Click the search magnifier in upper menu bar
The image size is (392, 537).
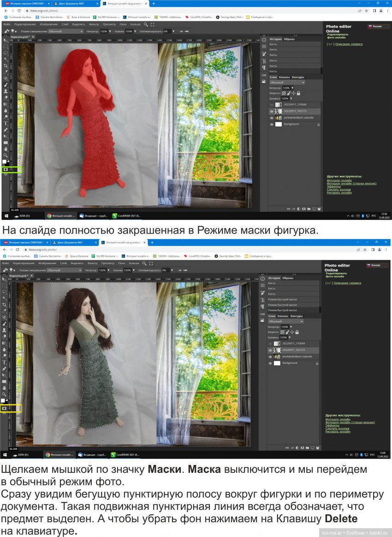click(146, 24)
